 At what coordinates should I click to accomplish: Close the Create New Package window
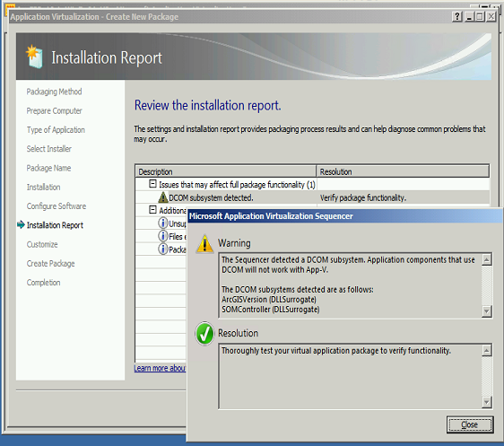[x=491, y=16]
